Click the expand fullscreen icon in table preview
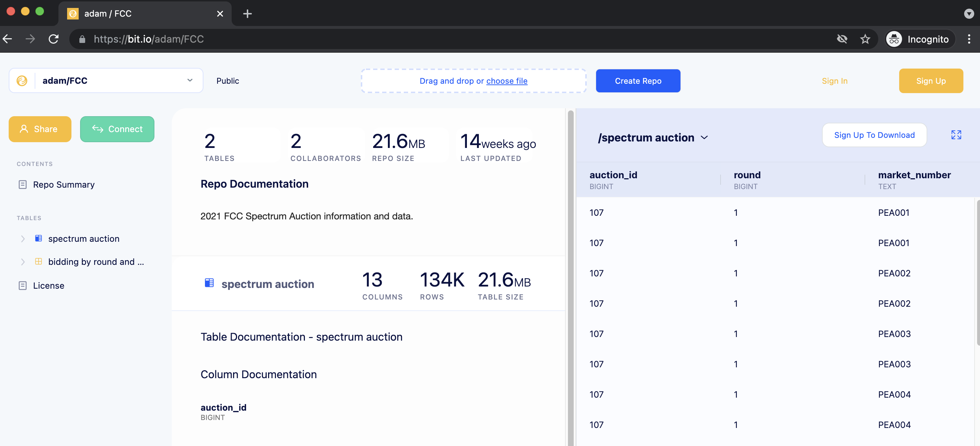980x446 pixels. [956, 135]
